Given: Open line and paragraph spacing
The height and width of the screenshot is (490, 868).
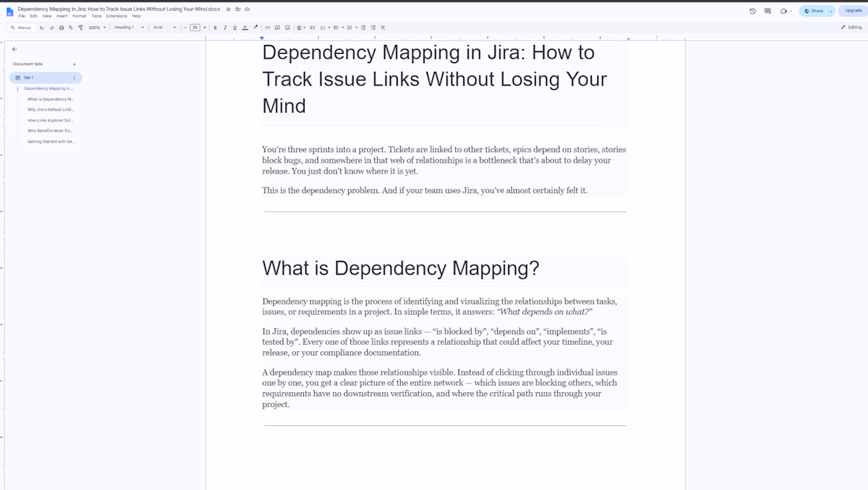Looking at the screenshot, I should click(x=312, y=28).
